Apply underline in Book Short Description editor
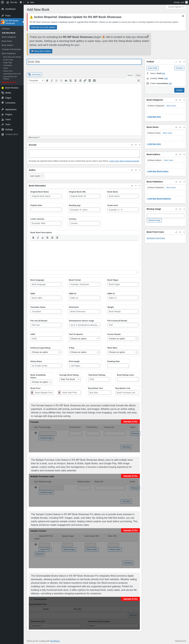 pyautogui.click(x=43, y=238)
